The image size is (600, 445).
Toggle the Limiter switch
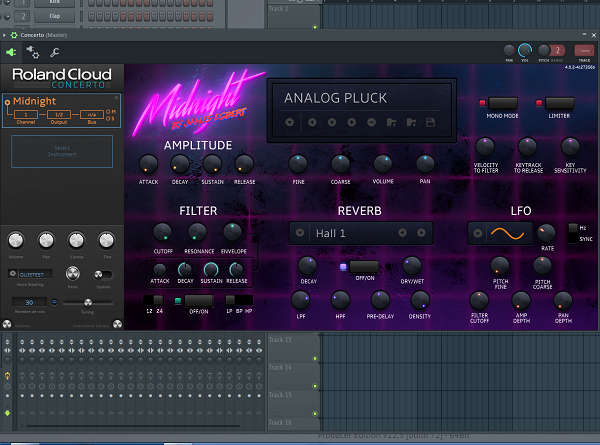560,103
